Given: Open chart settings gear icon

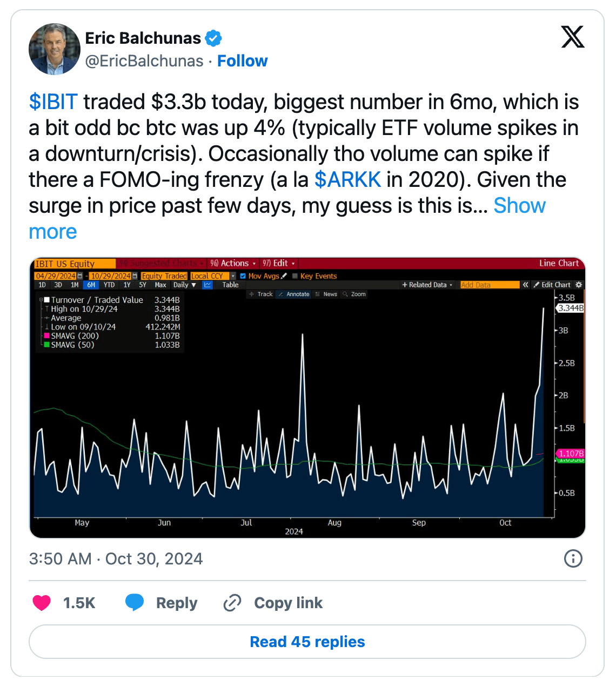Looking at the screenshot, I should 579,285.
